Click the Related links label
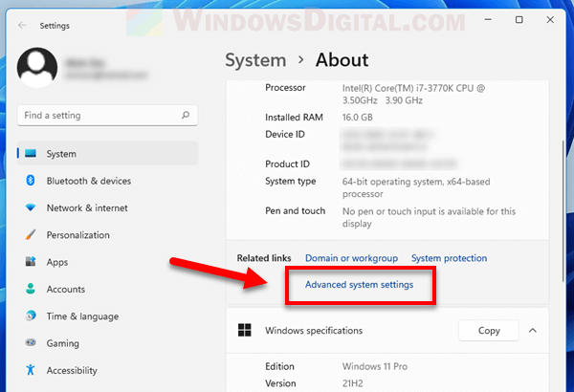The image size is (574, 392). [264, 258]
